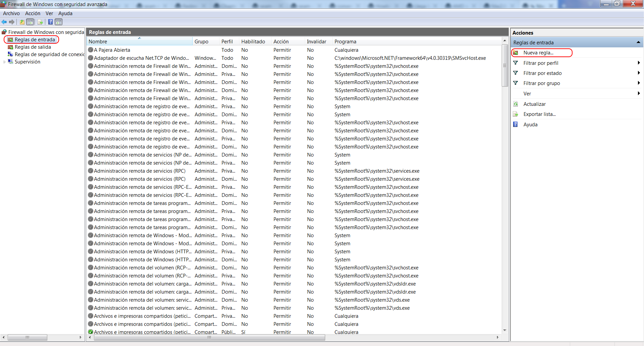Click the vdsldr.exe Priva... row program cell
This screenshot has width=644, height=346.
[x=375, y=284]
